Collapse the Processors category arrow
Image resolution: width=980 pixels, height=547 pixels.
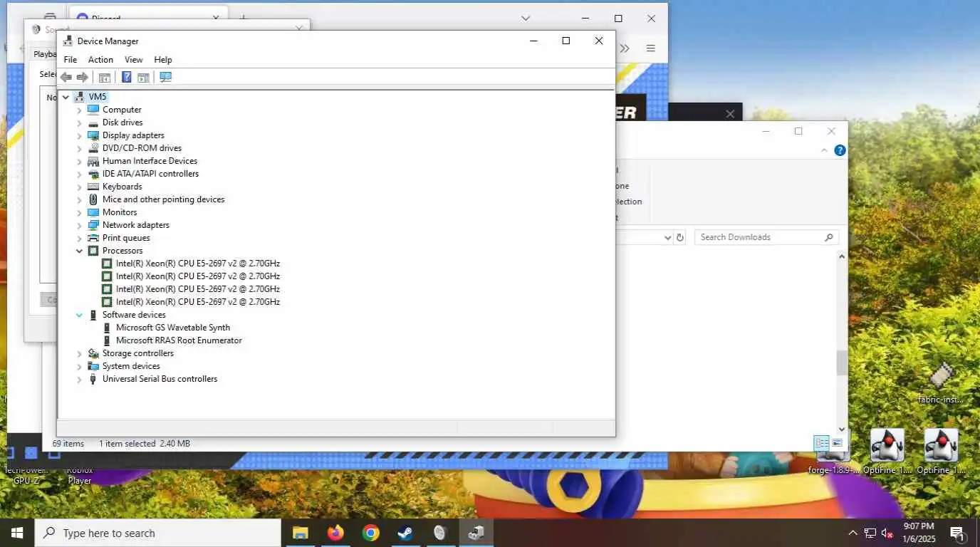[x=80, y=251]
